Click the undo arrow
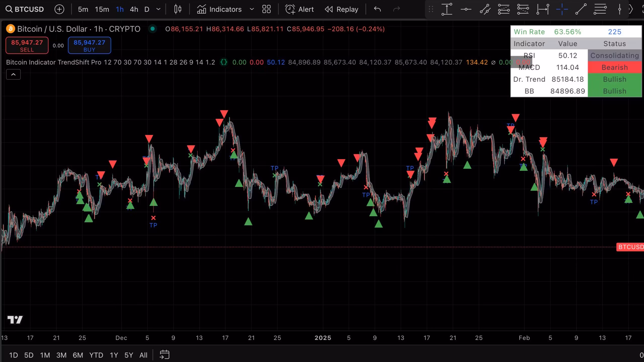This screenshot has height=362, width=644. (377, 9)
